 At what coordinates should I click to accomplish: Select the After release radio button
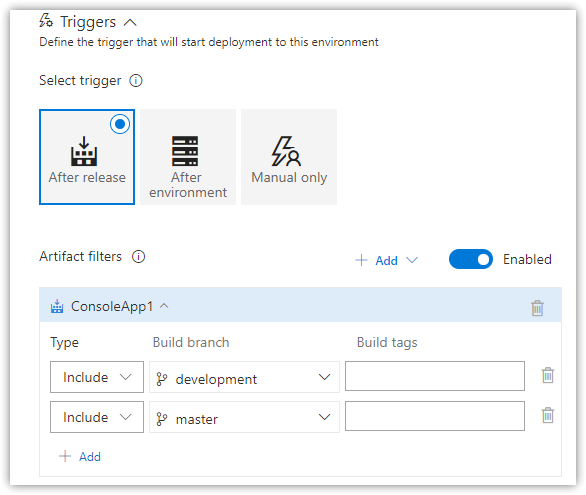[x=120, y=124]
